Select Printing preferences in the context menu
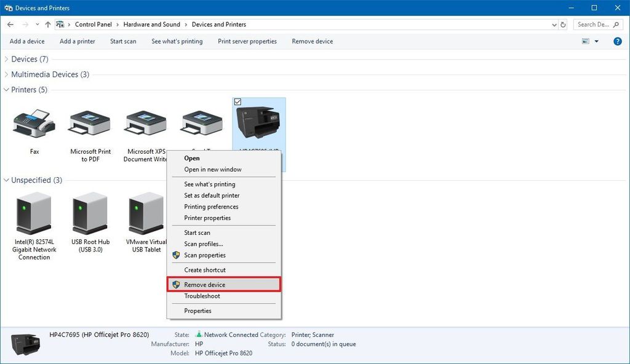 tap(212, 207)
